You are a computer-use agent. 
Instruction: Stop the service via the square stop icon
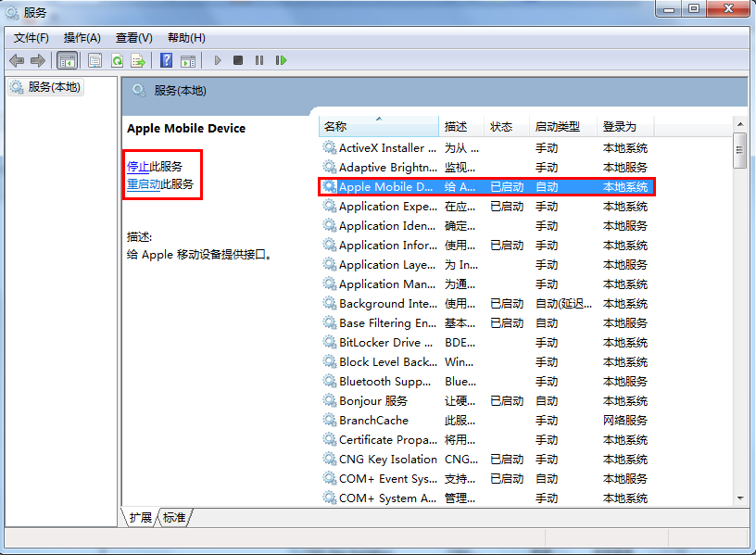click(238, 60)
